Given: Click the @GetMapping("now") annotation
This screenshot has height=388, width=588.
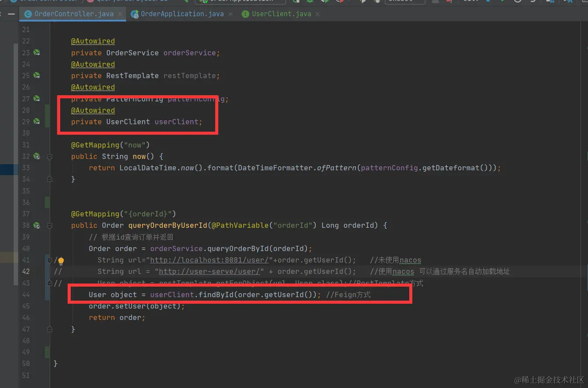Looking at the screenshot, I should tap(111, 145).
